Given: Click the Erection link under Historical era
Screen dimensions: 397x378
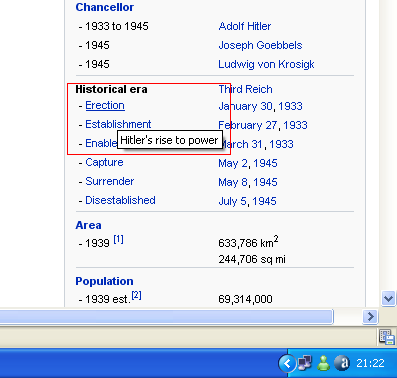Looking at the screenshot, I should pyautogui.click(x=105, y=105).
